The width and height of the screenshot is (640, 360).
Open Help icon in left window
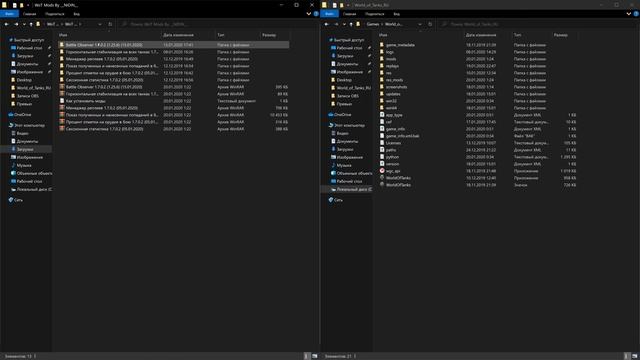[x=316, y=14]
